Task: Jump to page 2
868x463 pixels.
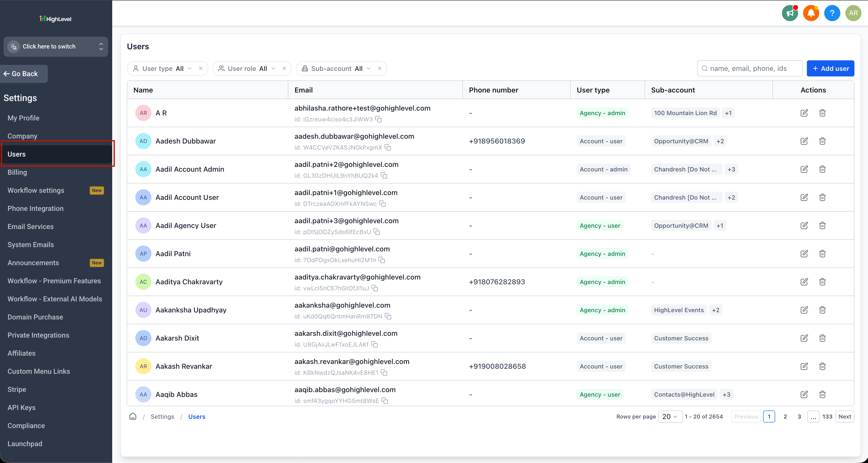Action: tap(785, 416)
